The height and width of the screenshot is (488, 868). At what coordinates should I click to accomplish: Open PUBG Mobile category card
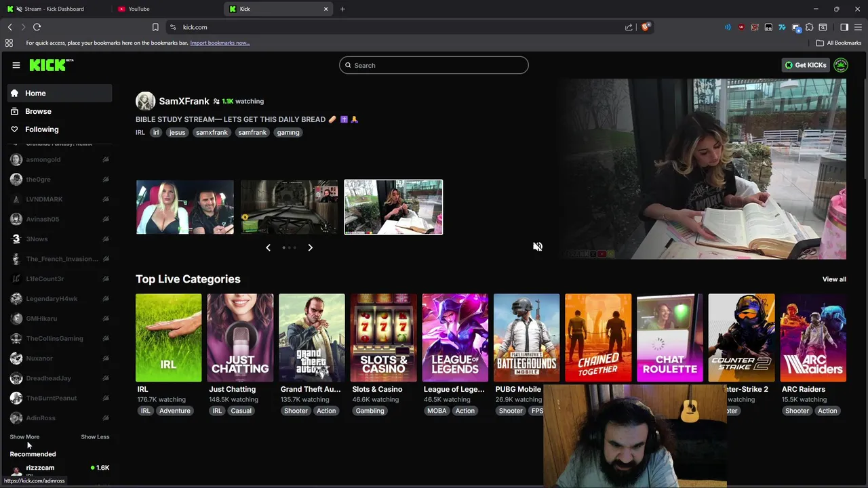[527, 338]
